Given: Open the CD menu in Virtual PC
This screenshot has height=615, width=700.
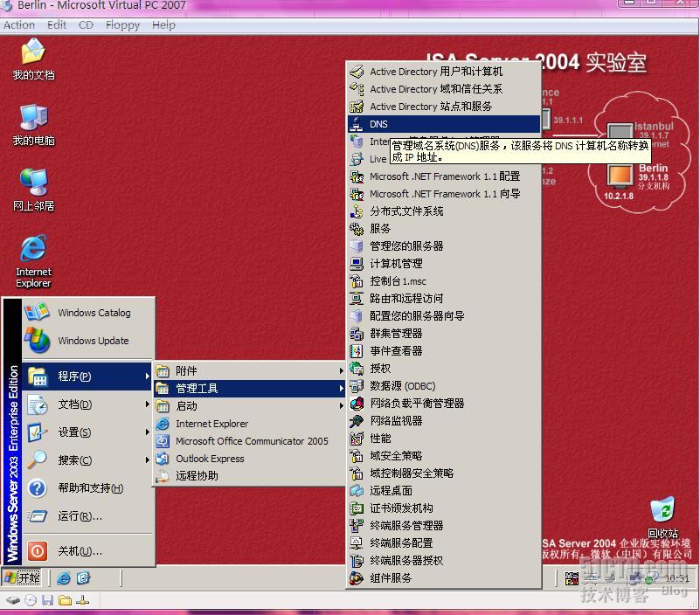Looking at the screenshot, I should tap(86, 25).
